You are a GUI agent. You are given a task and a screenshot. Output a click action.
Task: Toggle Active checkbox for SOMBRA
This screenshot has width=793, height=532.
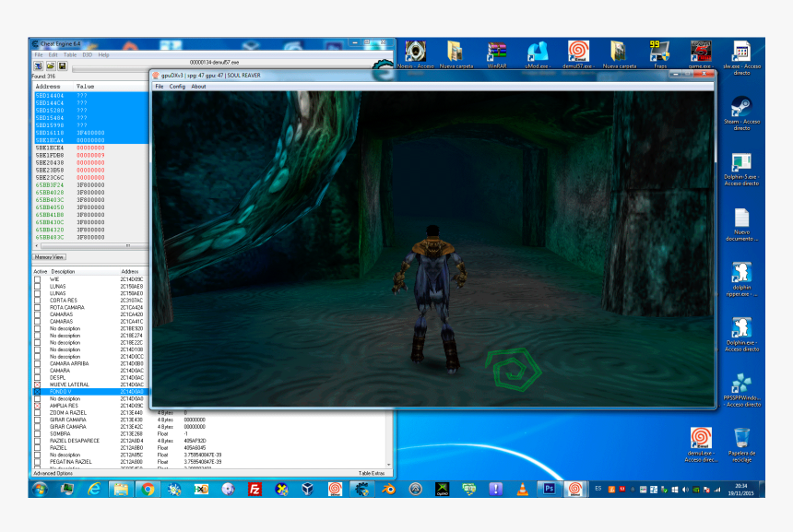pos(38,434)
